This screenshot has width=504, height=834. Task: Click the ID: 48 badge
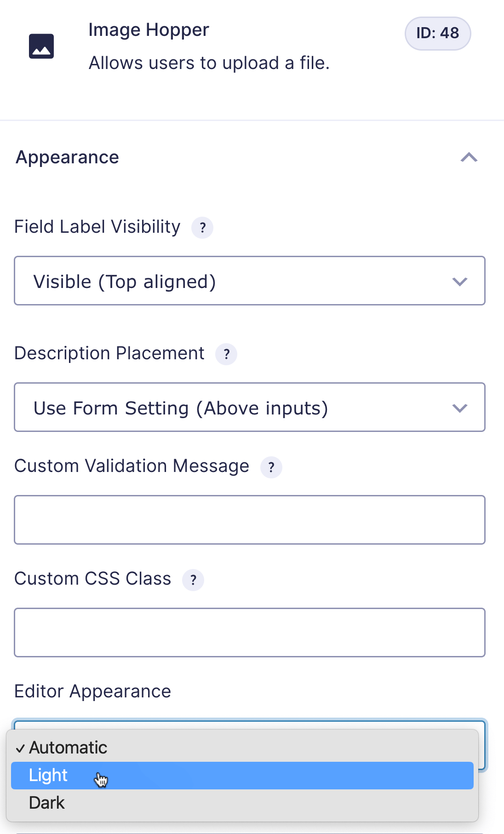[437, 33]
